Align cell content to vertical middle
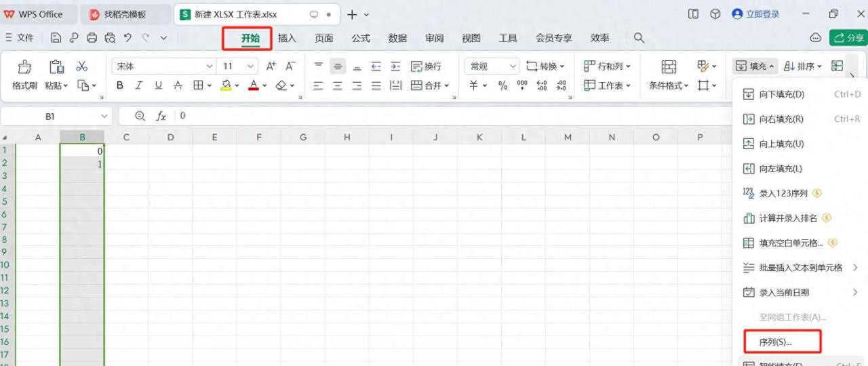Viewport: 868px width, 366px height. [x=338, y=66]
